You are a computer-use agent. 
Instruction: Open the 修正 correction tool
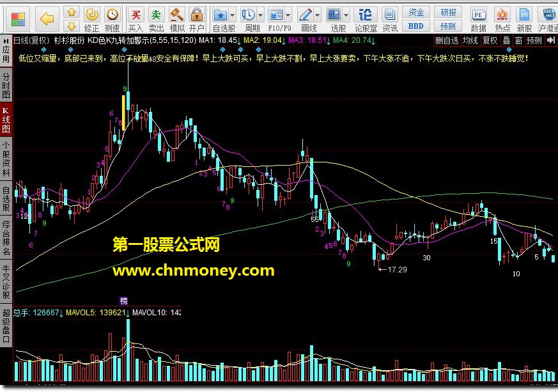click(92, 19)
